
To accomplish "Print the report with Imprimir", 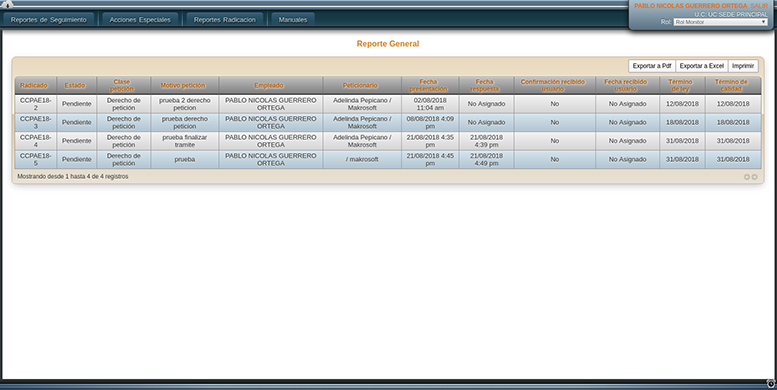I will click(743, 66).
